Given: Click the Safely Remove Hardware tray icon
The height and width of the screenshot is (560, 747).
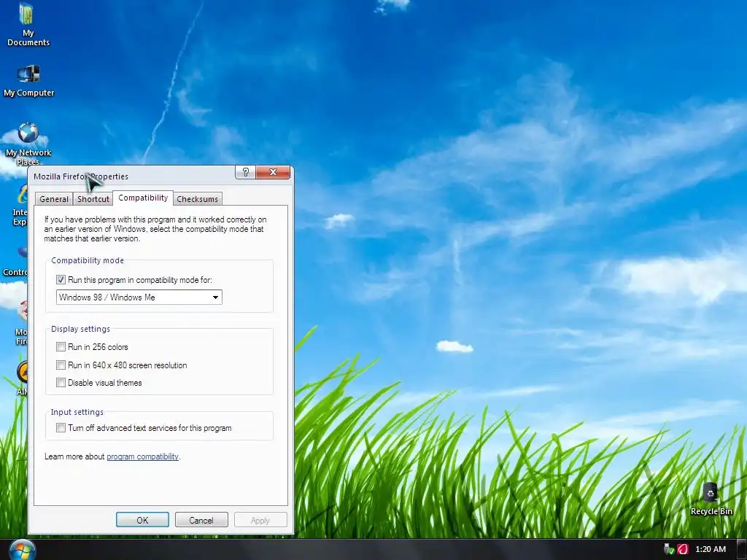Looking at the screenshot, I should click(x=669, y=549).
